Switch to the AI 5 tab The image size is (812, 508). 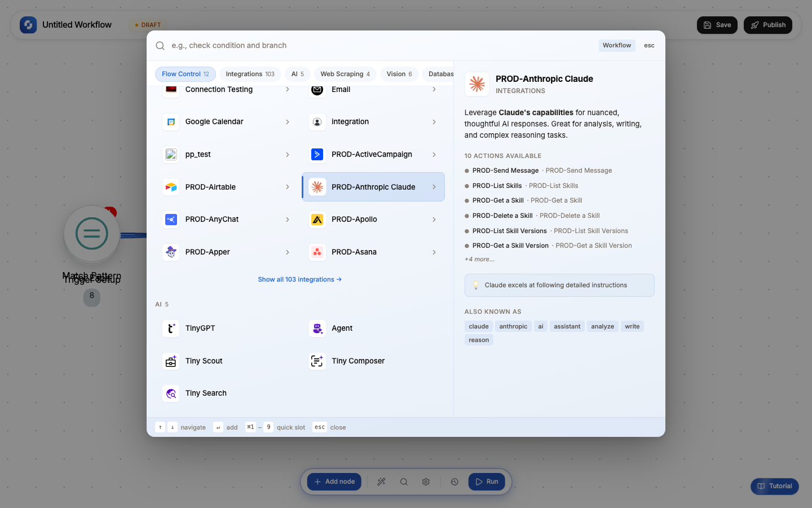298,74
